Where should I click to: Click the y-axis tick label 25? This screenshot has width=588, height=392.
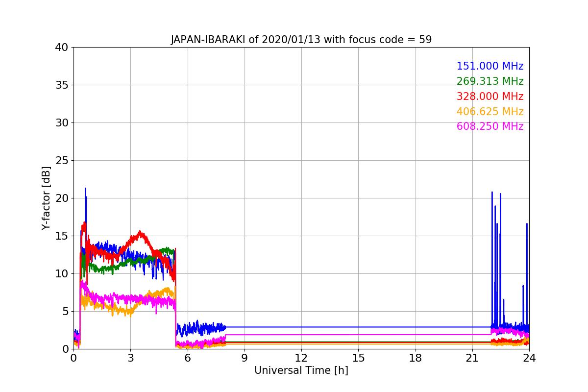(x=62, y=161)
